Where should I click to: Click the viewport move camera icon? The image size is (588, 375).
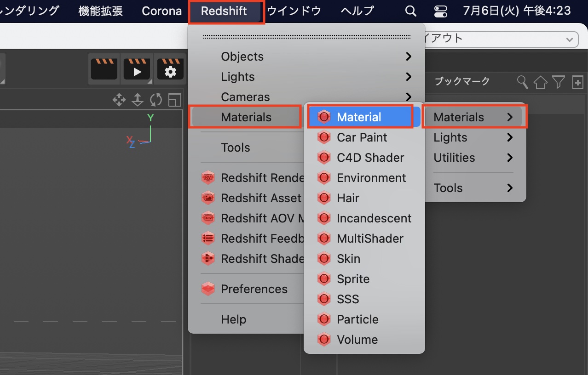119,100
